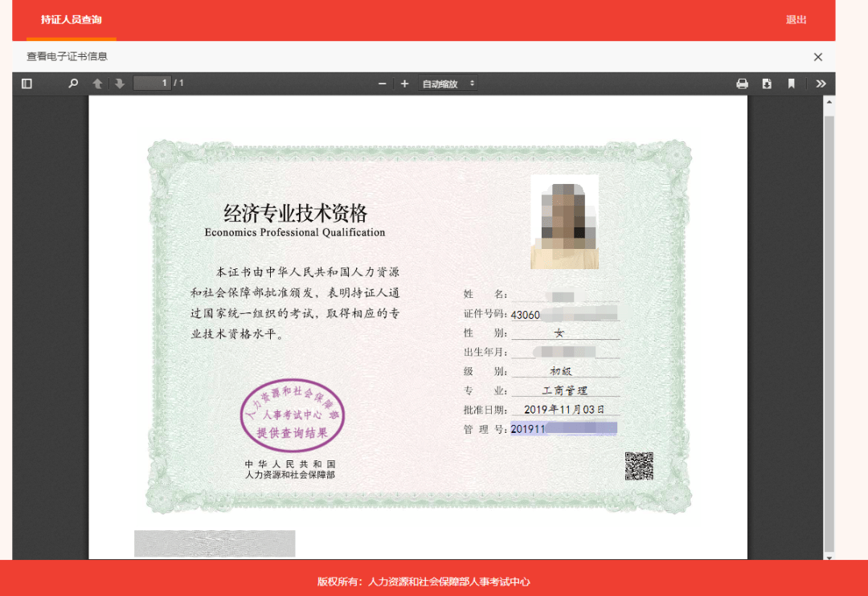Go to the next page arrow
Viewport: 868px width, 596px height.
click(119, 83)
